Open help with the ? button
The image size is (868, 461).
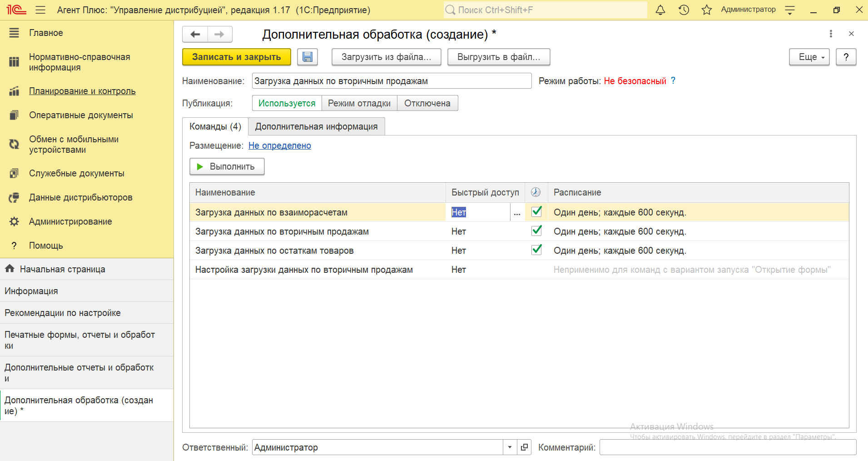tap(846, 57)
